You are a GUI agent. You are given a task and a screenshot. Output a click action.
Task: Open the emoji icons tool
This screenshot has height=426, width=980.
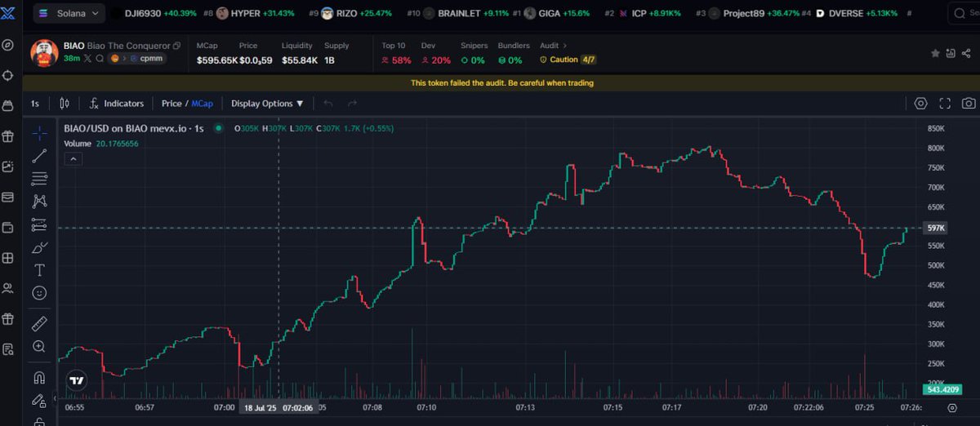(39, 292)
